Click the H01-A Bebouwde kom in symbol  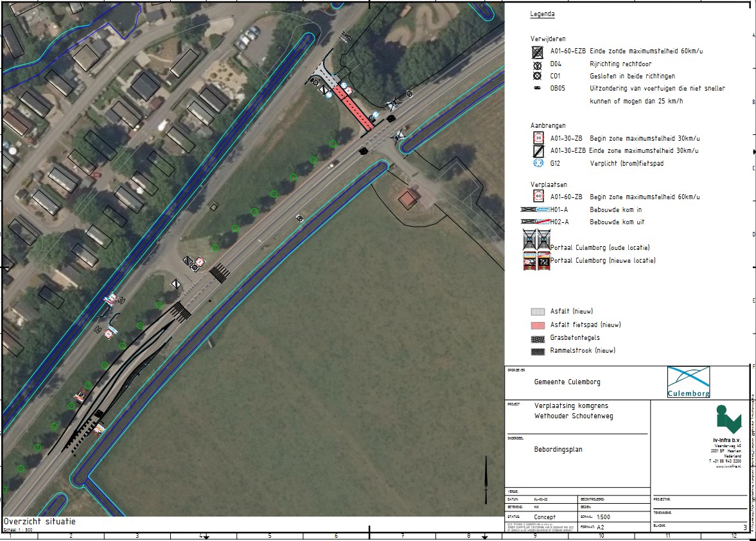pyautogui.click(x=536, y=209)
